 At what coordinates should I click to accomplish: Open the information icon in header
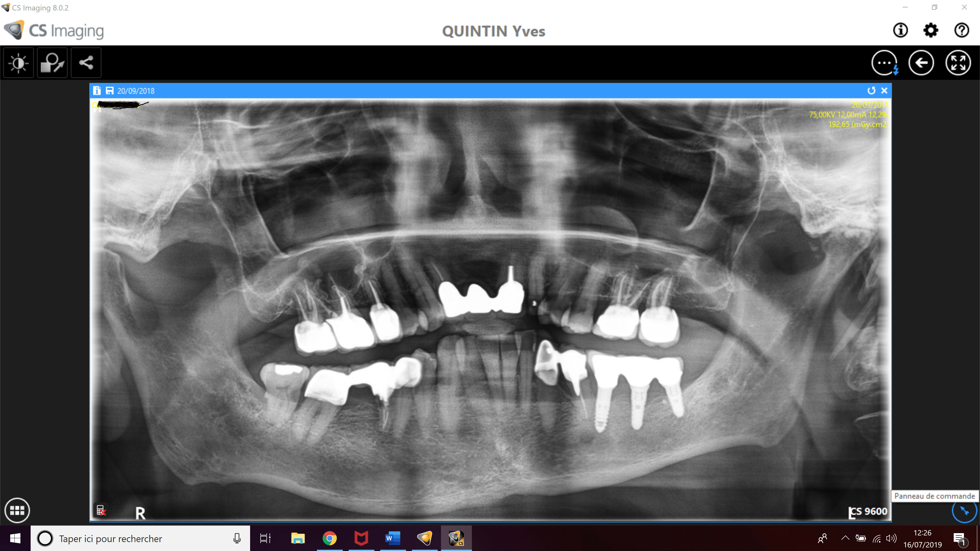[900, 30]
